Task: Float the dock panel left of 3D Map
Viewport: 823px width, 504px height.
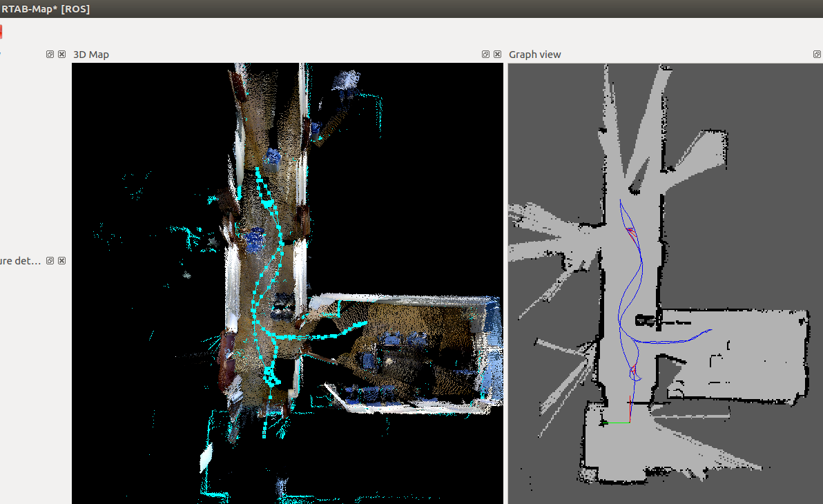Action: click(50, 54)
